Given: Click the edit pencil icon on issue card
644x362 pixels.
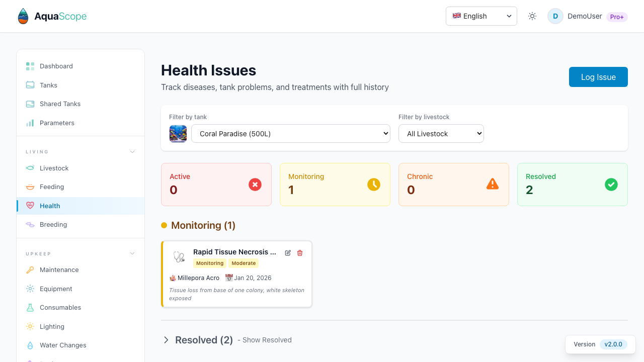Looking at the screenshot, I should (288, 253).
